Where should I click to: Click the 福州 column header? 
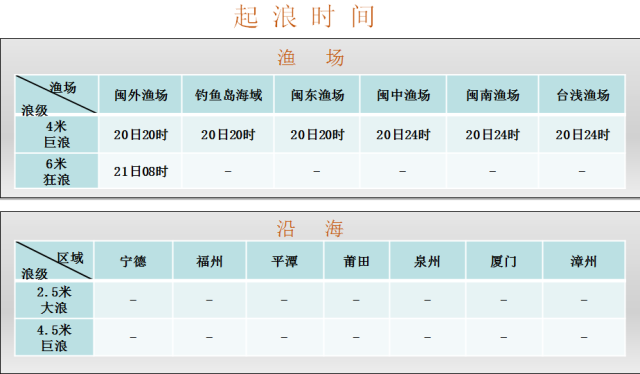[x=209, y=261]
